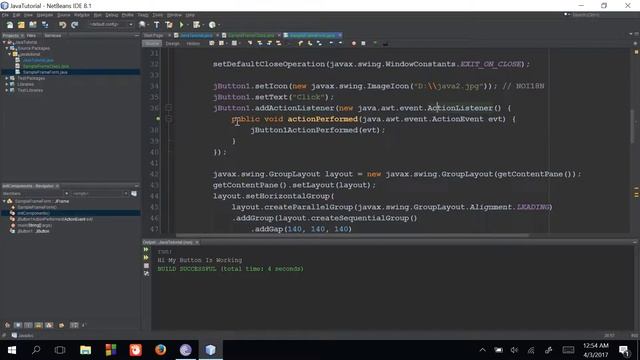
Task: Open Task View on the taskbar
Action: point(60,350)
